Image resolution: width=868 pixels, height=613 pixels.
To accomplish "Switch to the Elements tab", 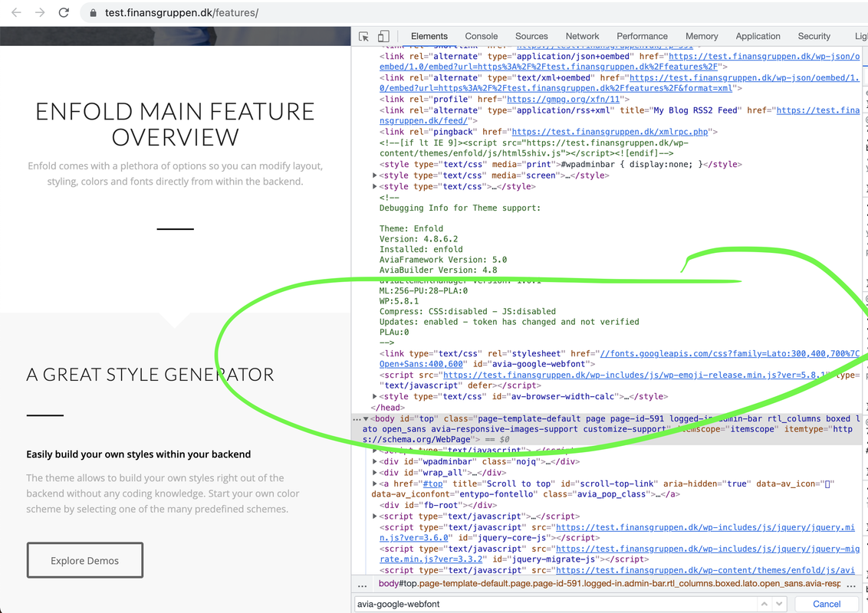I will tap(429, 36).
